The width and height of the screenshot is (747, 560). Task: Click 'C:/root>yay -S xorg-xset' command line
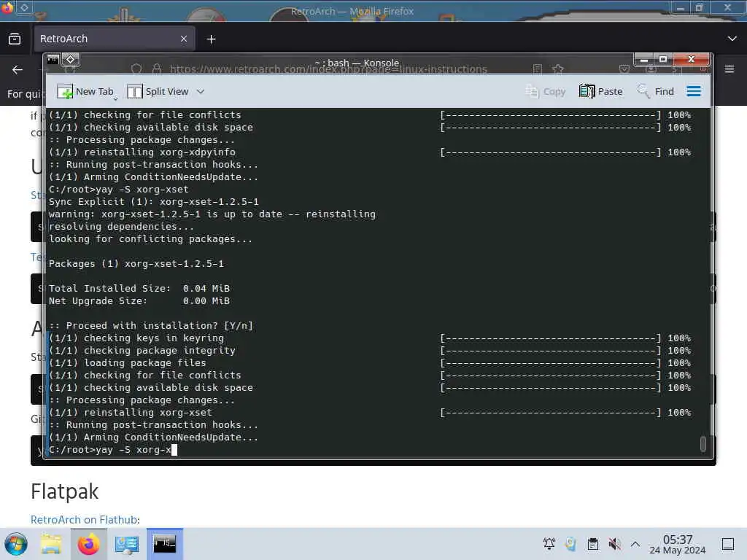[x=119, y=190]
